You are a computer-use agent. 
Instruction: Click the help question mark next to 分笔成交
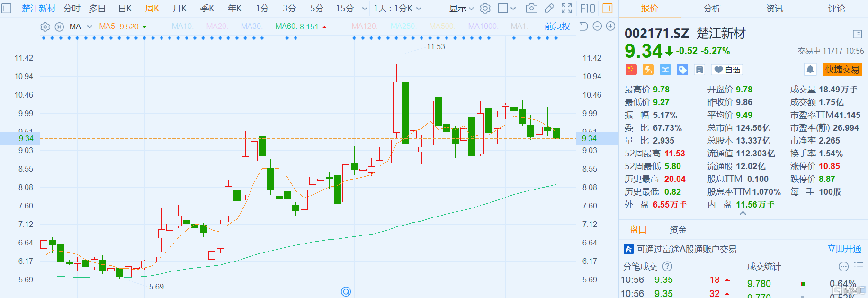pos(667,266)
